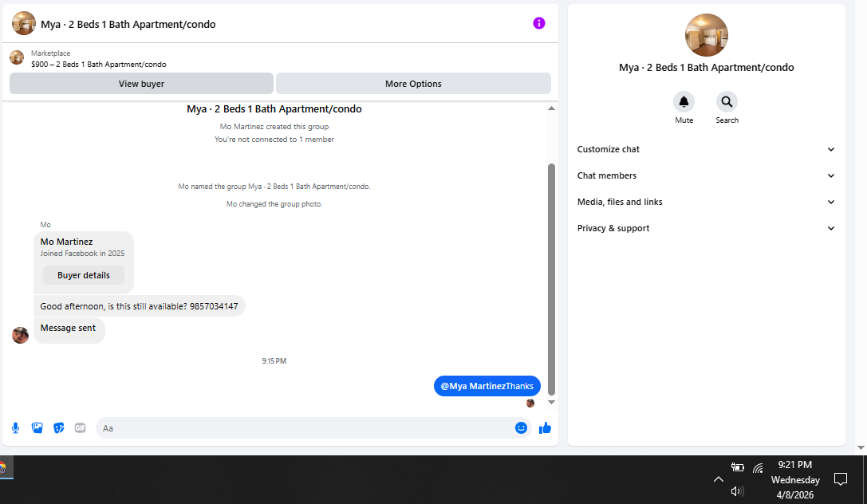Click the chat title in header
867x504 pixels.
pos(128,24)
